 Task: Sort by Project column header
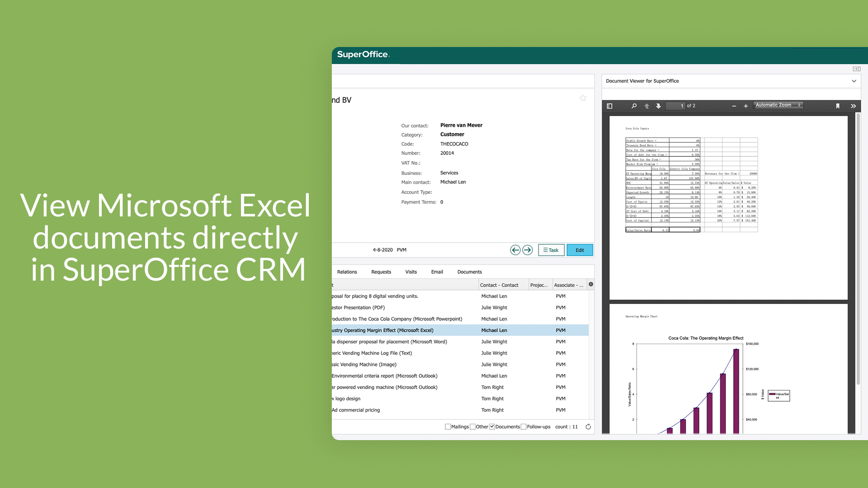[540, 285]
